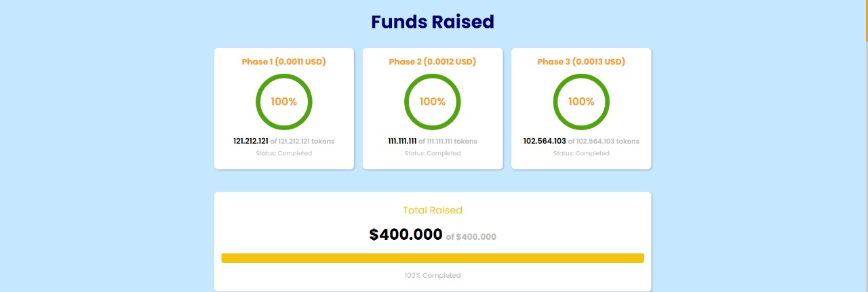Click the Phase 2 circular 100% progress ring

coord(432,102)
